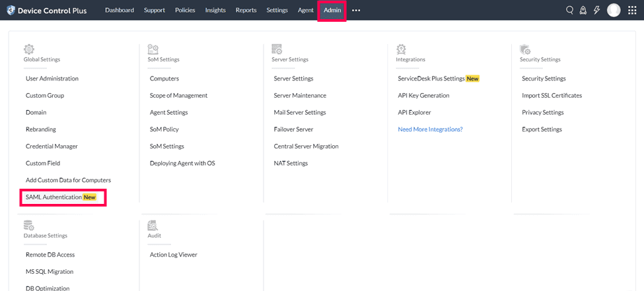Switch to the Policies tab
The height and width of the screenshot is (291, 644).
point(185,10)
